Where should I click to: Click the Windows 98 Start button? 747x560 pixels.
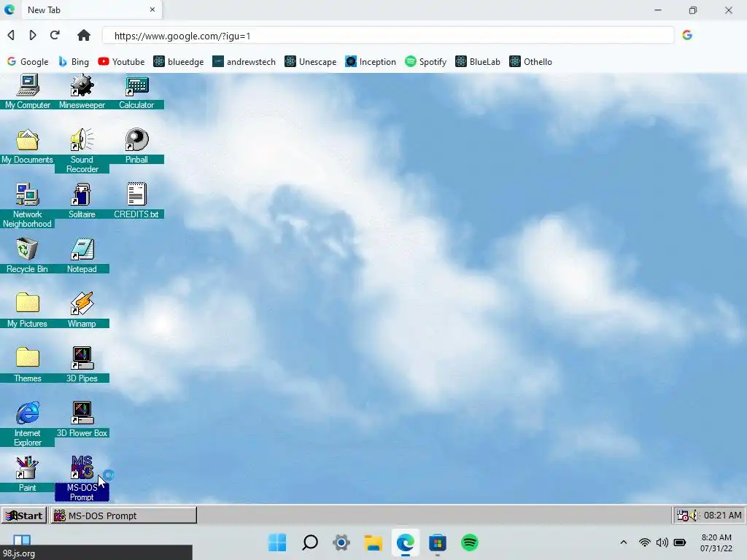pyautogui.click(x=24, y=516)
